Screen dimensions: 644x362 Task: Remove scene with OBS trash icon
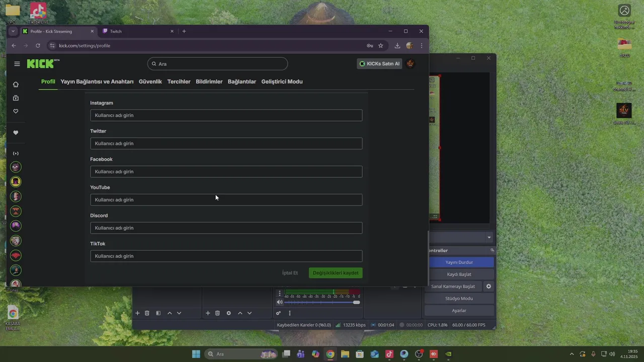point(147,313)
